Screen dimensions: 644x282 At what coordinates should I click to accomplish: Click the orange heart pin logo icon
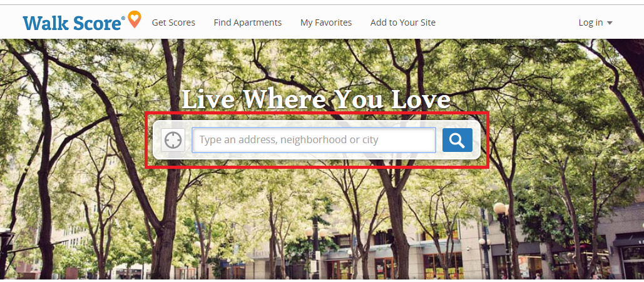(135, 19)
